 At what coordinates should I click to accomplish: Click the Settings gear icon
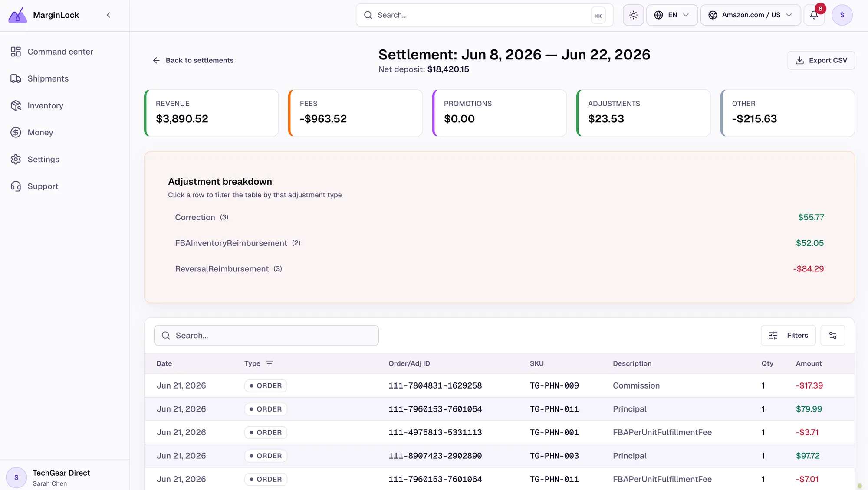(x=16, y=159)
